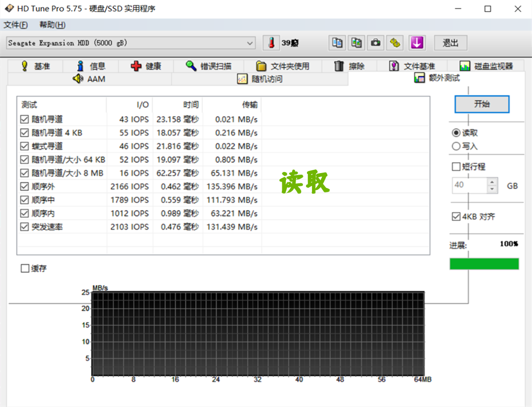Screen dimensions: 532x407
Task: Switch to the 错误扫描 tab
Action: 208,66
